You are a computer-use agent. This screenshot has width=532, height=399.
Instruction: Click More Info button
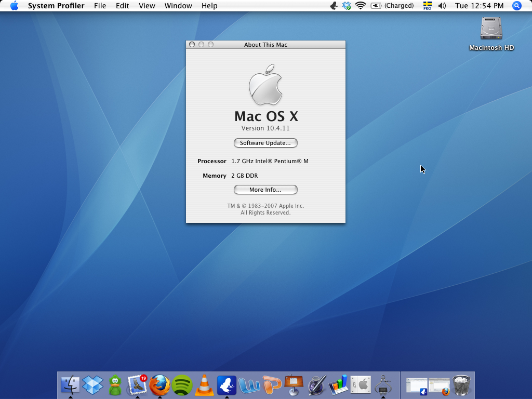tap(265, 190)
